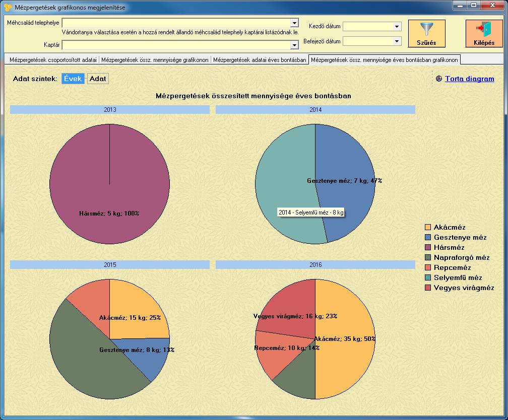Image resolution: width=508 pixels, height=420 pixels.
Task: Click the pie chart icon beside Torta diagram
Action: 438,79
